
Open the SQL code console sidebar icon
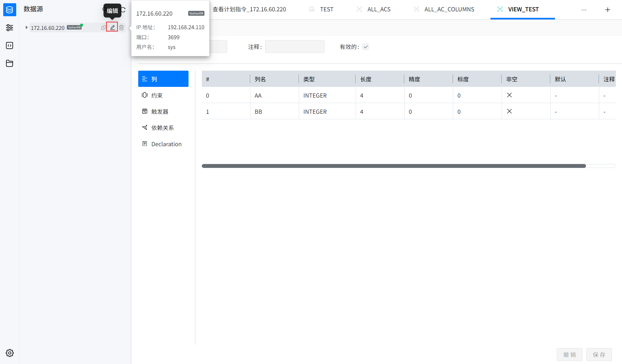click(x=9, y=46)
